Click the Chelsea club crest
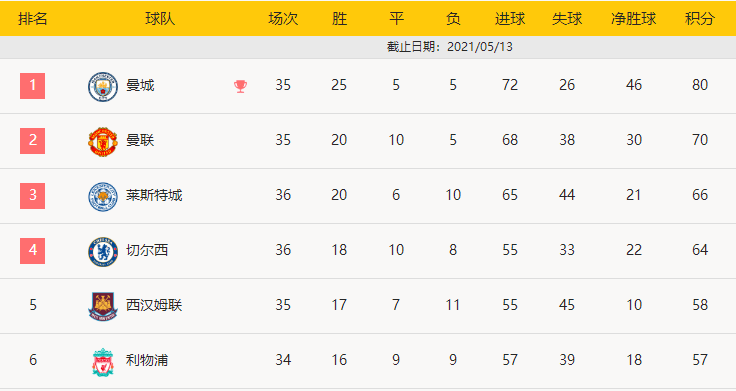The image size is (736, 391). 103,252
